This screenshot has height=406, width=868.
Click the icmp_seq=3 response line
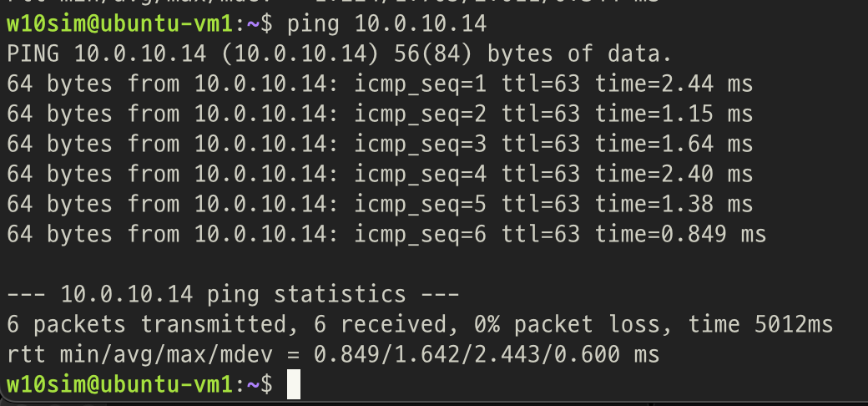click(x=380, y=144)
